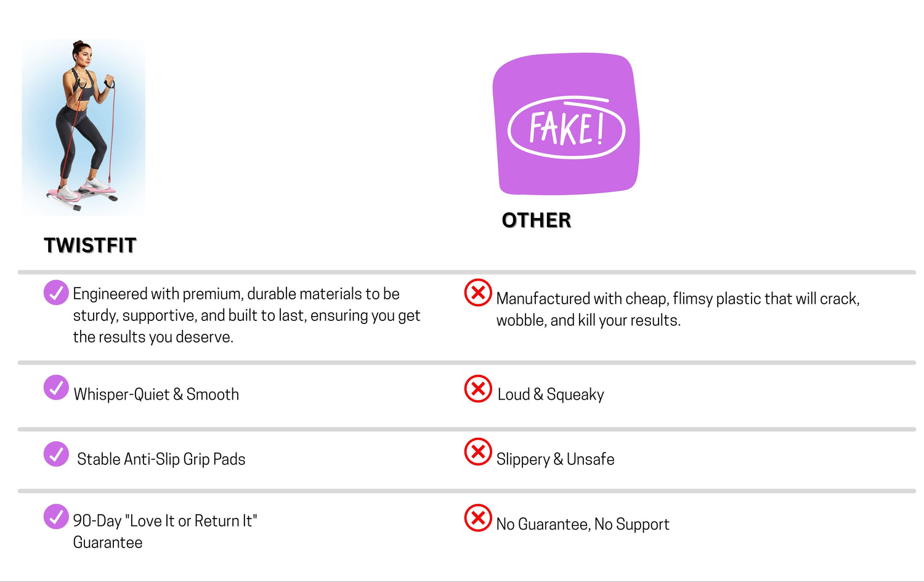Image resolution: width=924 pixels, height=582 pixels.
Task: Click the TwistFit woman exercising product image
Action: pos(84,127)
